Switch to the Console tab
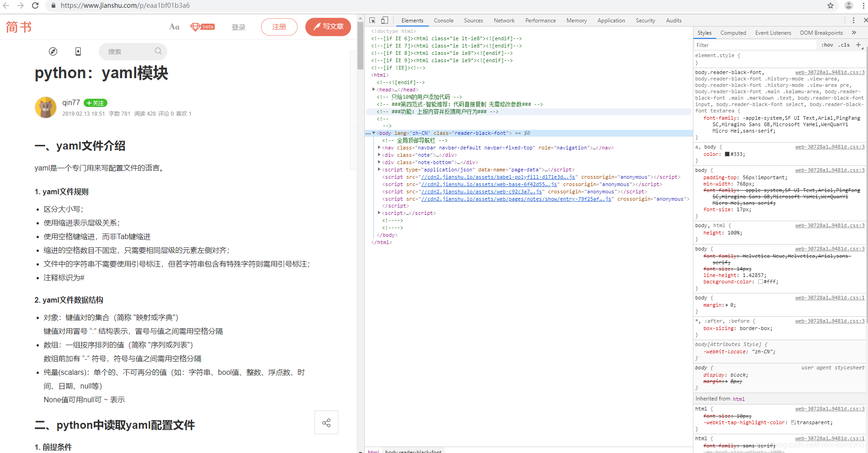Image resolution: width=868 pixels, height=453 pixels. pyautogui.click(x=443, y=21)
